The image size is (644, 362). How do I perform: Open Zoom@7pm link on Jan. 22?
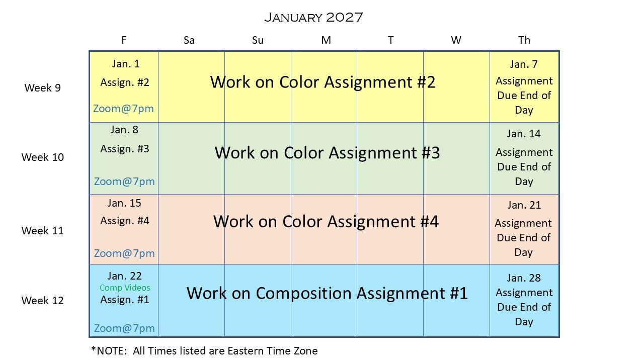click(124, 328)
